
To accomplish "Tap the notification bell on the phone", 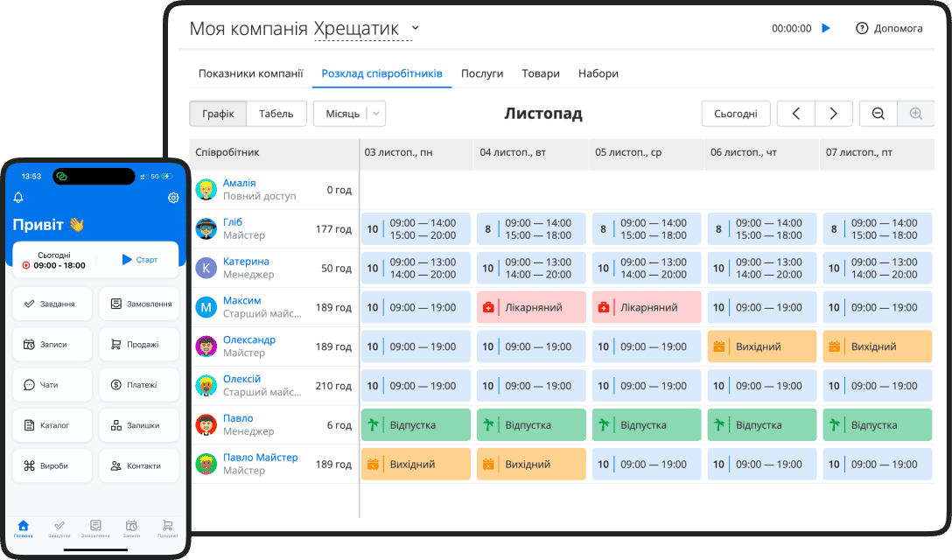I will pos(18,198).
